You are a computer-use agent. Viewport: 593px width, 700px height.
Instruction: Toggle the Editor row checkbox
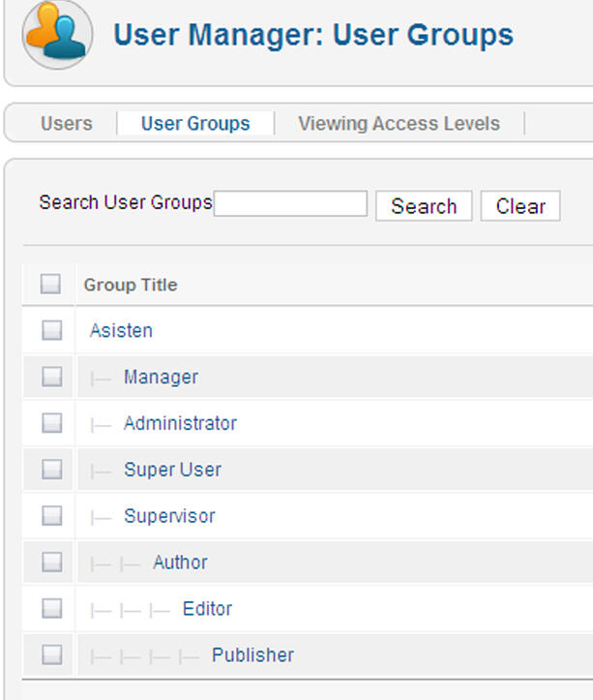[x=52, y=608]
